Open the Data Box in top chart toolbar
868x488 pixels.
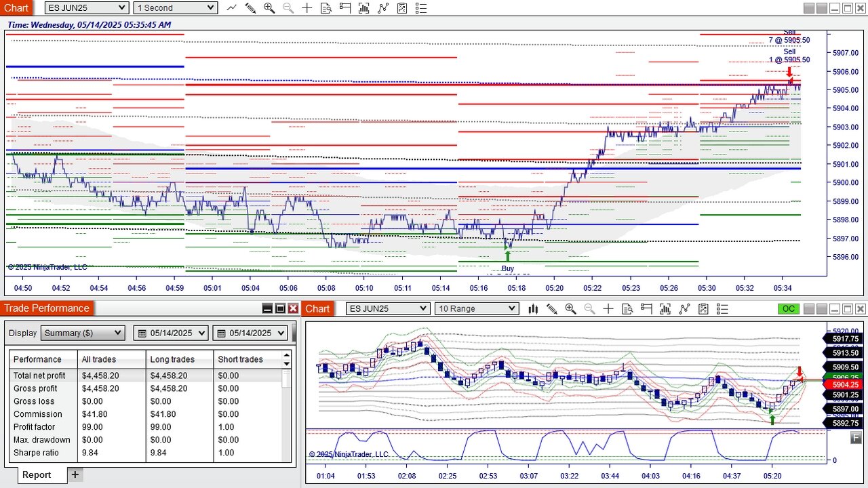click(326, 8)
